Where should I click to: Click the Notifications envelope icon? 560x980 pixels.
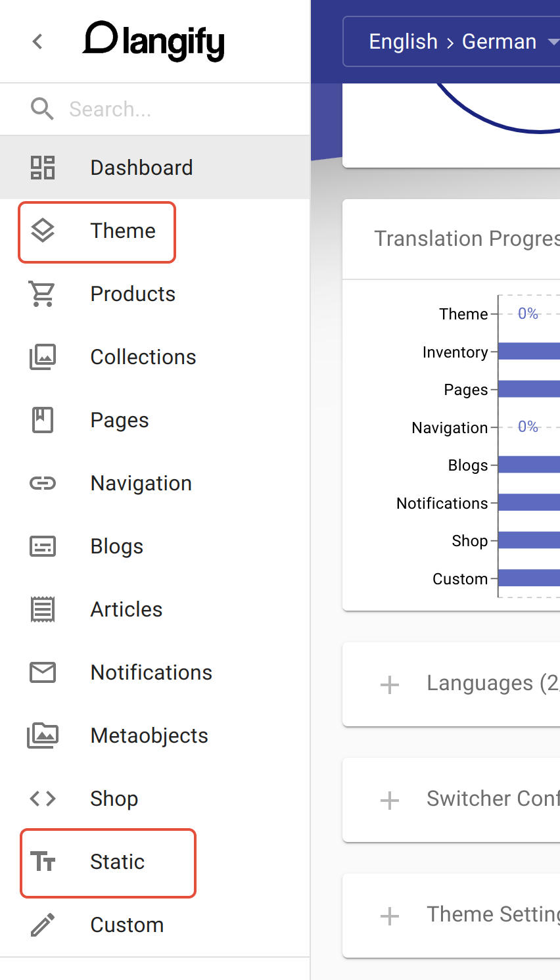pos(43,672)
